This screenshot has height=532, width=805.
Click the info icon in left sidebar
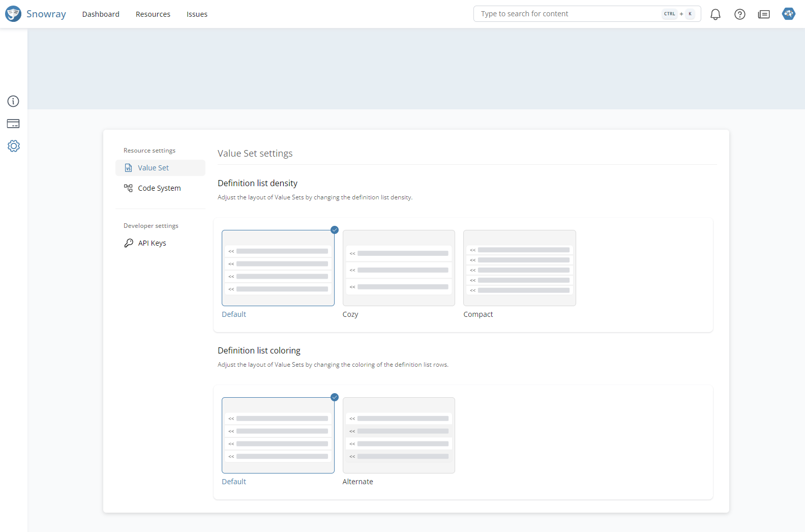pyautogui.click(x=13, y=101)
